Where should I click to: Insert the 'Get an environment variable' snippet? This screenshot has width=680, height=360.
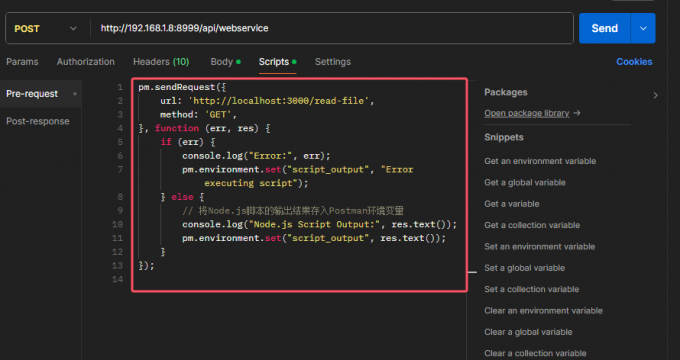point(540,161)
